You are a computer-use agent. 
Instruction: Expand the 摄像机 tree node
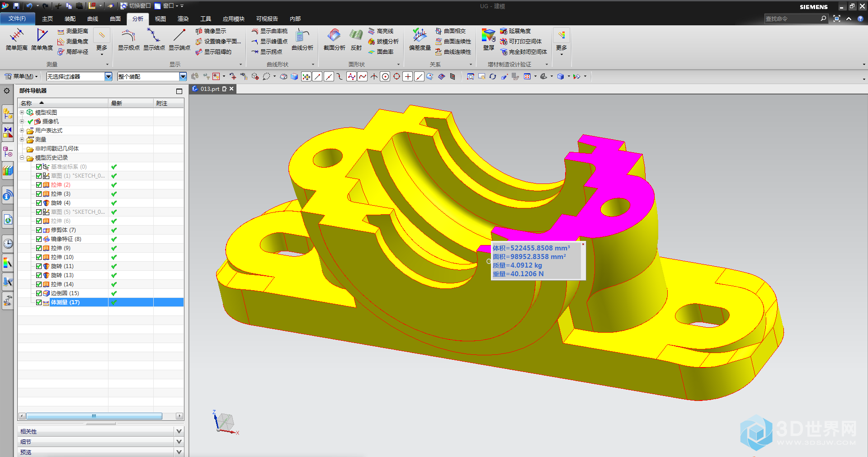(x=22, y=122)
